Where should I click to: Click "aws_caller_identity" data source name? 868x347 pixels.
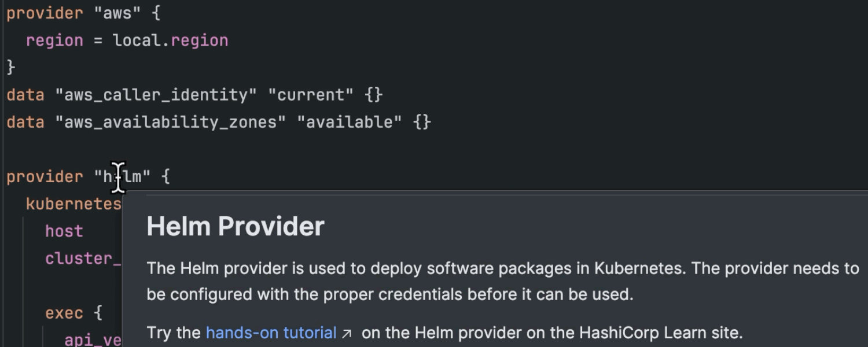[156, 95]
